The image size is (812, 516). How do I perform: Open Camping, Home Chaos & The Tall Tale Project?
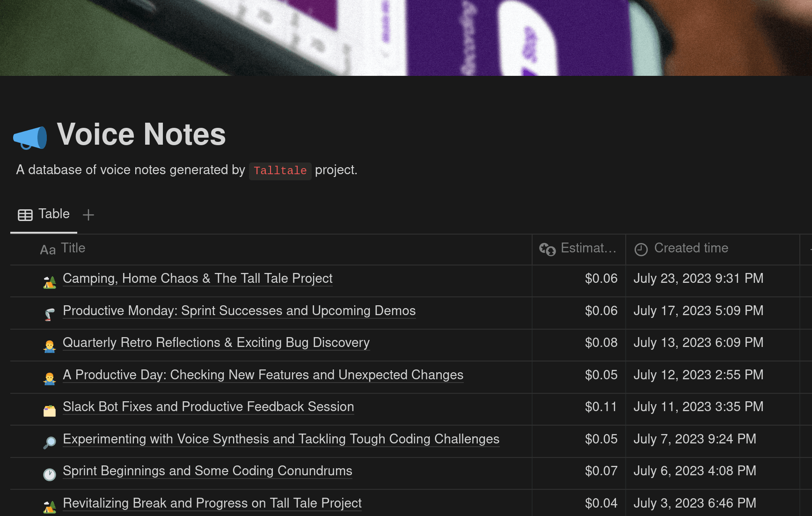(198, 279)
